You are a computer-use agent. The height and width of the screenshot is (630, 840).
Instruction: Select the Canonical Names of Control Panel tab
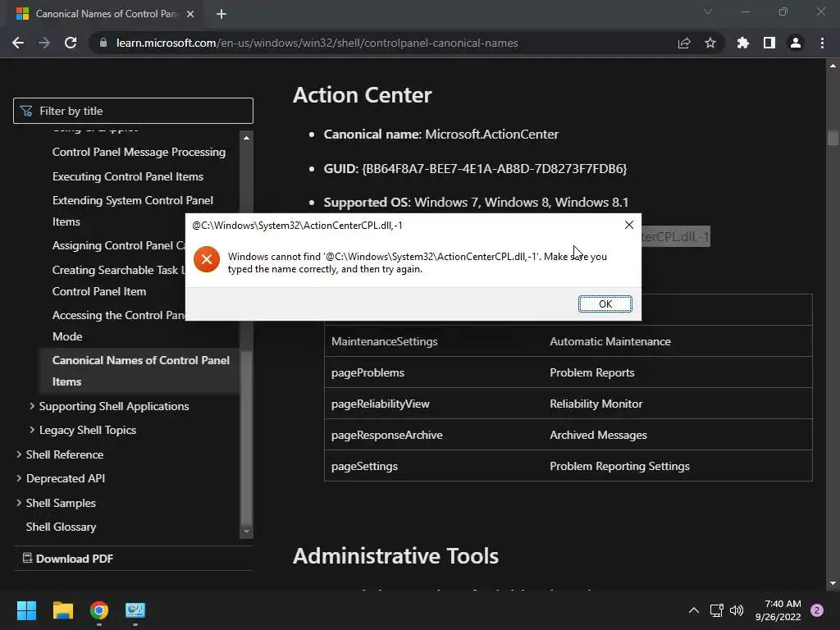(x=106, y=14)
